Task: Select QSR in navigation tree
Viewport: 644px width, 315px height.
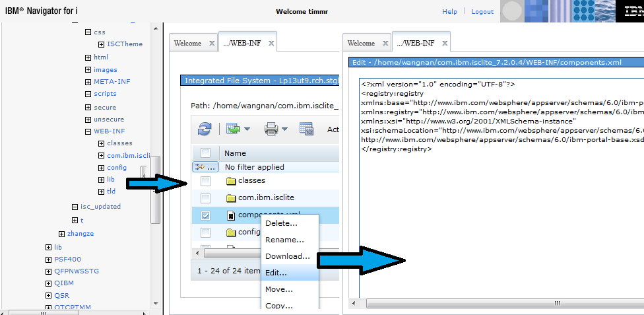Action: 61,295
